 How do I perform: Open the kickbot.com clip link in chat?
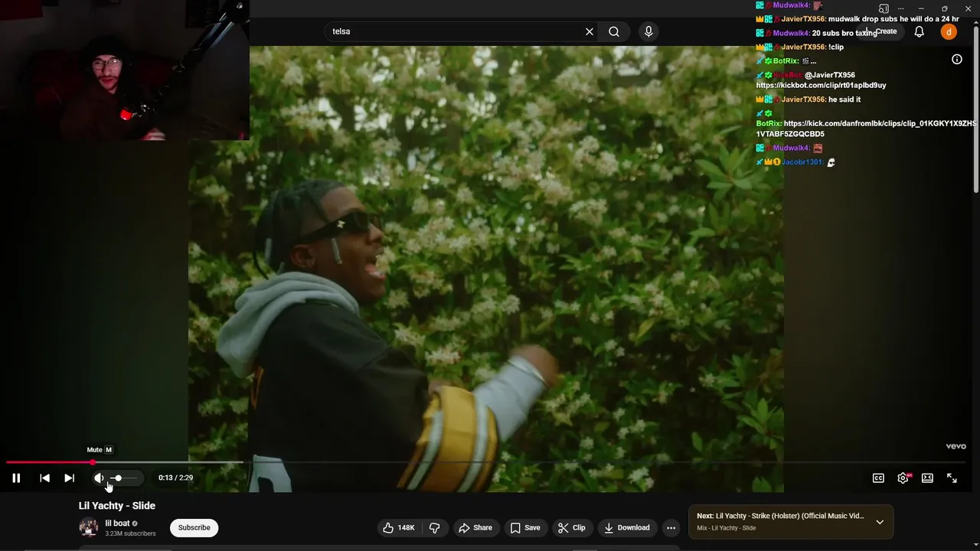[x=821, y=85]
